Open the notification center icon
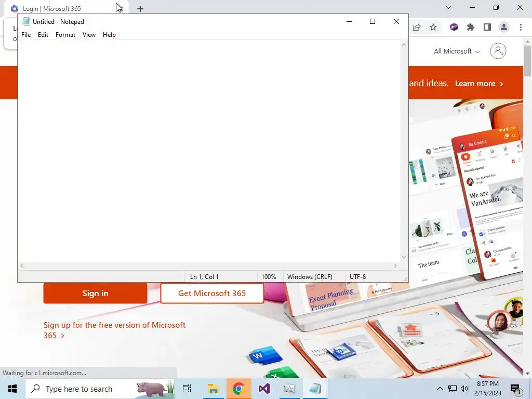532x399 pixels. click(516, 389)
